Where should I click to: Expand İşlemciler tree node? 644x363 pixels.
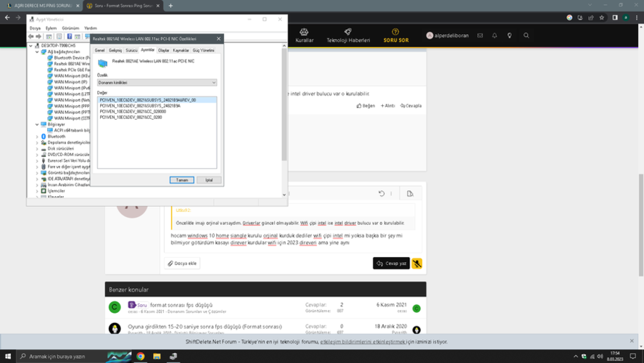(37, 191)
